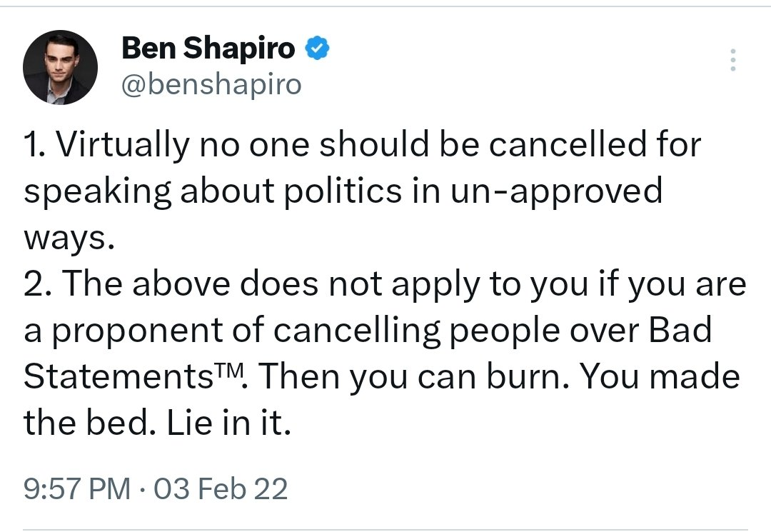Click the word "speaking" in the tweet
This screenshot has height=532, width=771.
click(x=98, y=192)
